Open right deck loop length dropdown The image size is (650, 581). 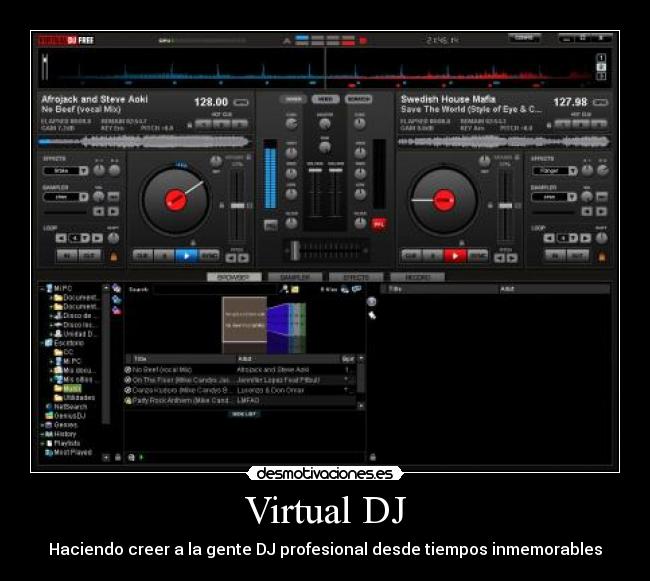573,238
